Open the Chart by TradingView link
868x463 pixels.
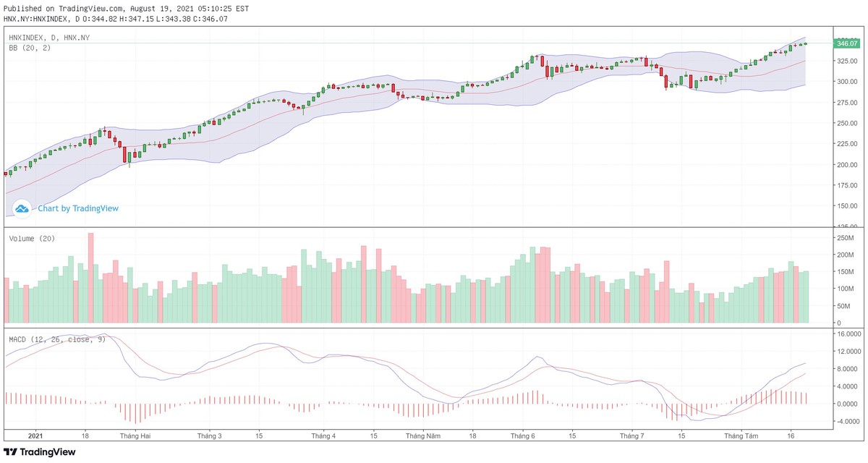pyautogui.click(x=78, y=208)
